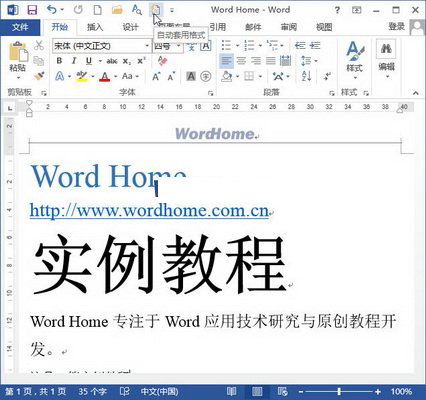Show or hide paragraph marks

327,77
